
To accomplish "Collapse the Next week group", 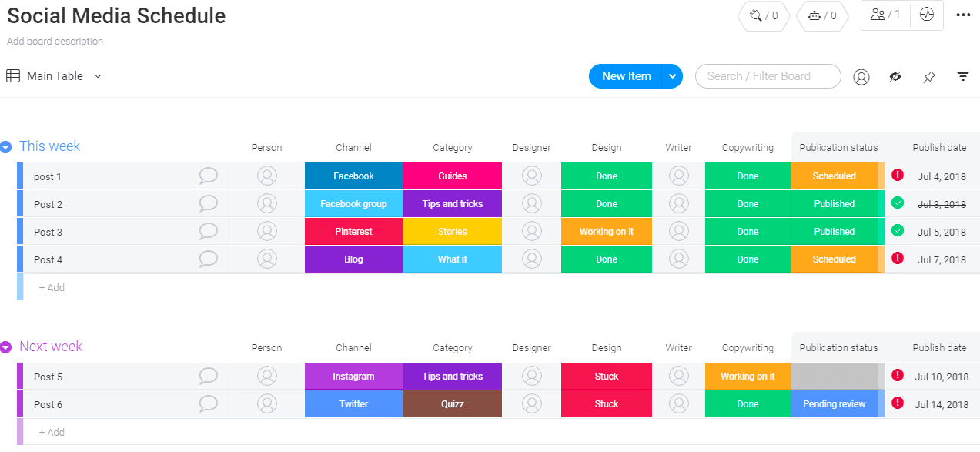I will click(6, 347).
